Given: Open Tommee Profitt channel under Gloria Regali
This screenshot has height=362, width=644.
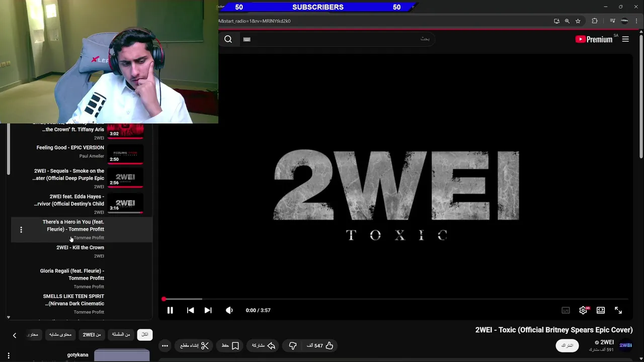Looking at the screenshot, I should coord(89,287).
